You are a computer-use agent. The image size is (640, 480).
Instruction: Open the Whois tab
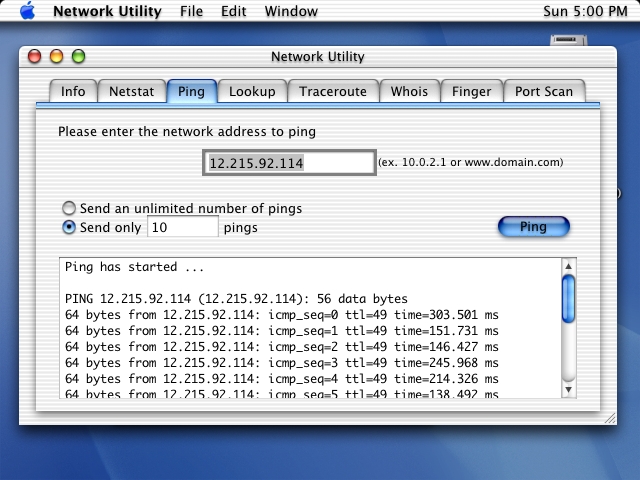[409, 91]
